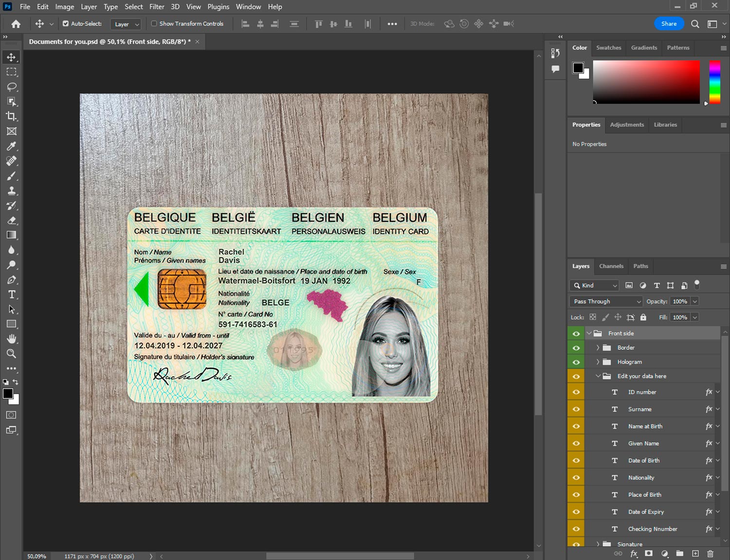This screenshot has width=730, height=560.
Task: Open the Kind layer filter dropdown
Action: [x=595, y=286]
